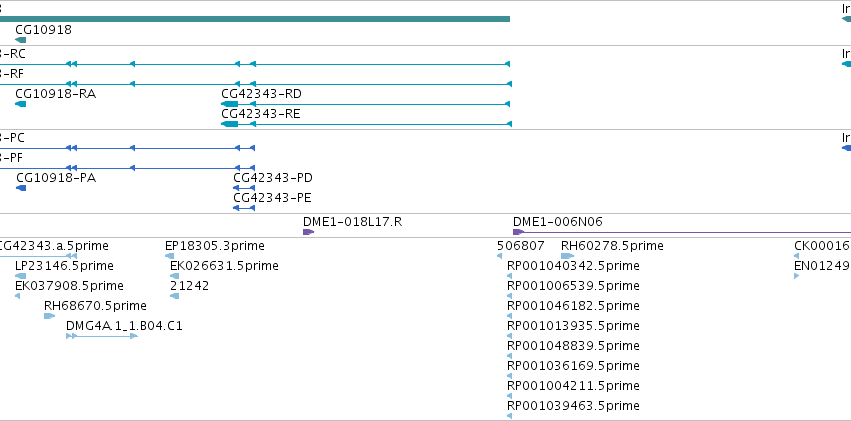Screen dimensions: 851x421
Task: Click the 21242 feature arrow glyph
Action: point(174,296)
